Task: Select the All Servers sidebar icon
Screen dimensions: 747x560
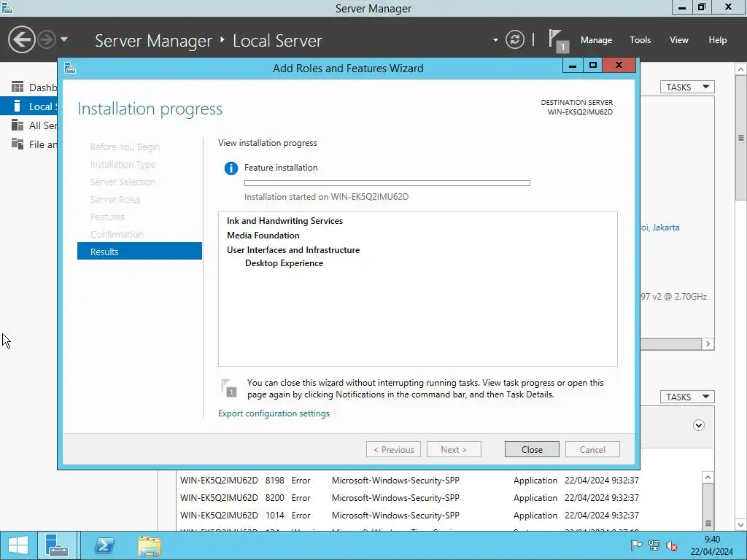Action: click(x=18, y=125)
